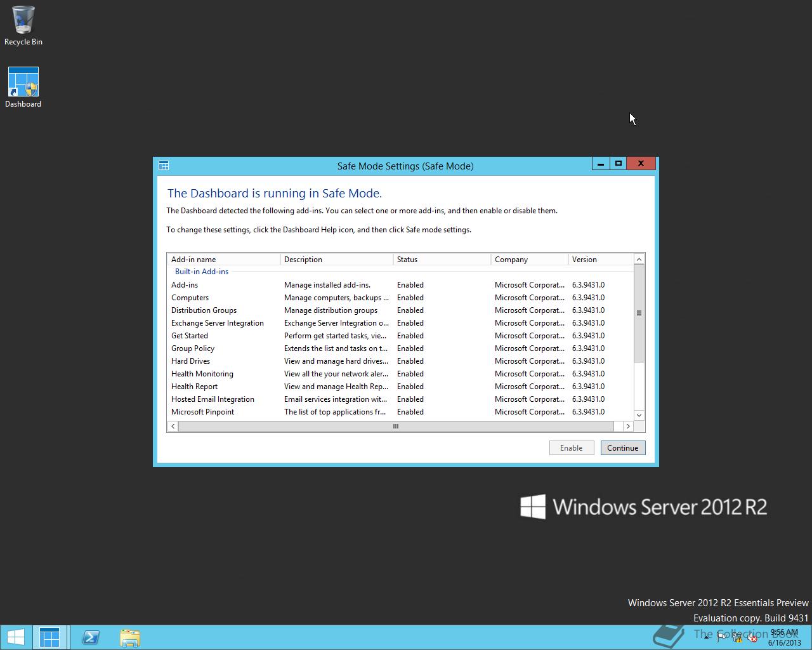Sort by Status column header
The width and height of the screenshot is (812, 650).
coord(442,259)
